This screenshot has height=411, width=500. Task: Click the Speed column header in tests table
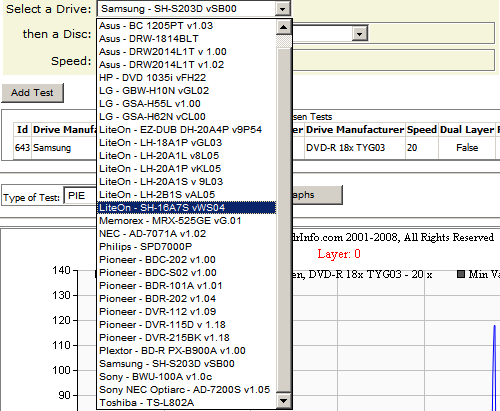(422, 130)
